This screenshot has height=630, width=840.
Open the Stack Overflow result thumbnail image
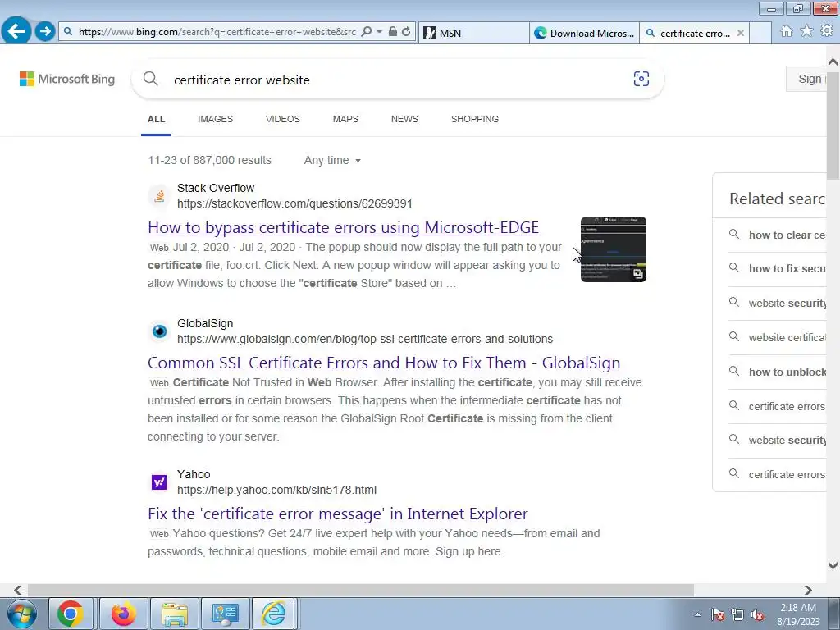point(614,249)
